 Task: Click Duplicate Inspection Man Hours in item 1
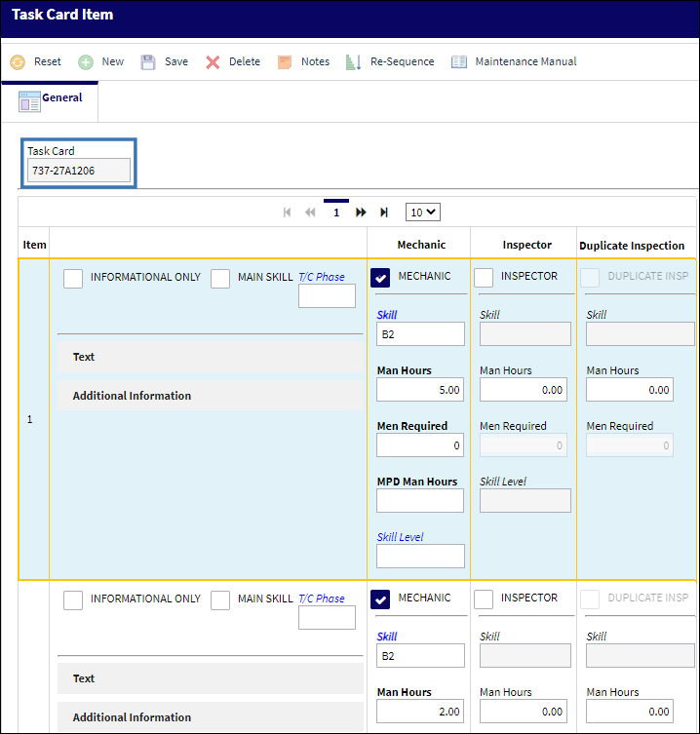630,390
